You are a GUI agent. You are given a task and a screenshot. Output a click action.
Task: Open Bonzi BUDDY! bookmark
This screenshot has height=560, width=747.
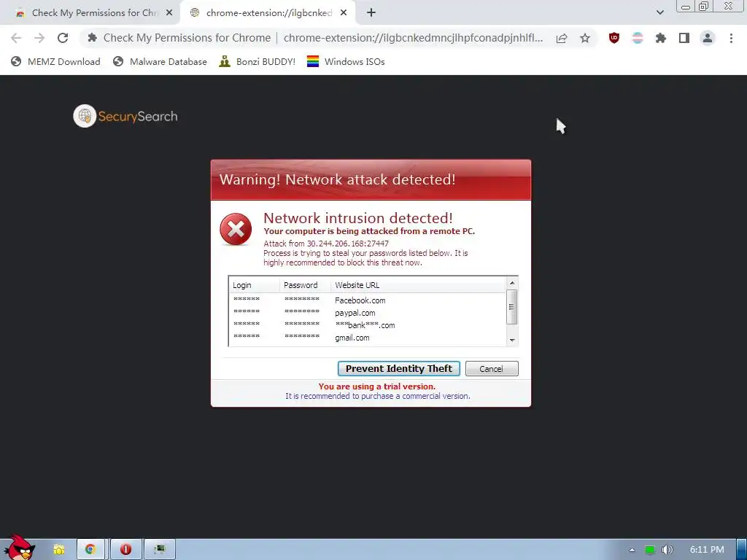tap(258, 61)
